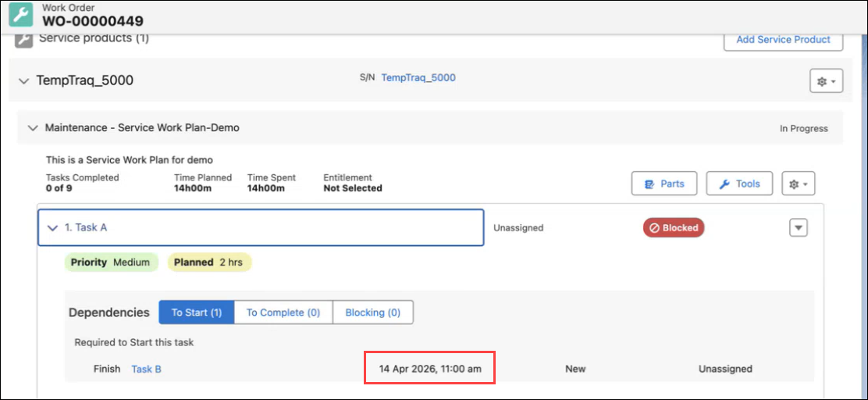868x400 pixels.
Task: Click the Dependencies label
Action: click(x=109, y=312)
